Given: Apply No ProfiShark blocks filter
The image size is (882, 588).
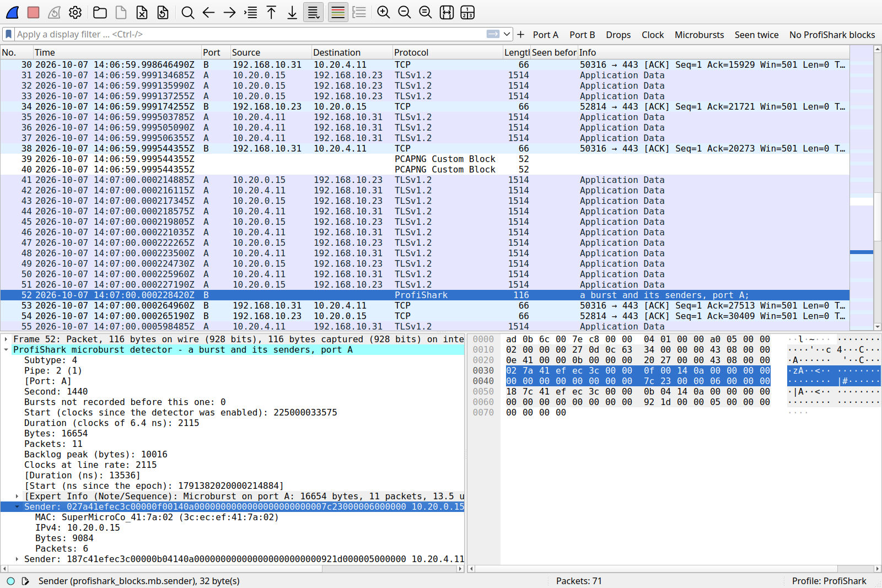Looking at the screenshot, I should click(832, 35).
